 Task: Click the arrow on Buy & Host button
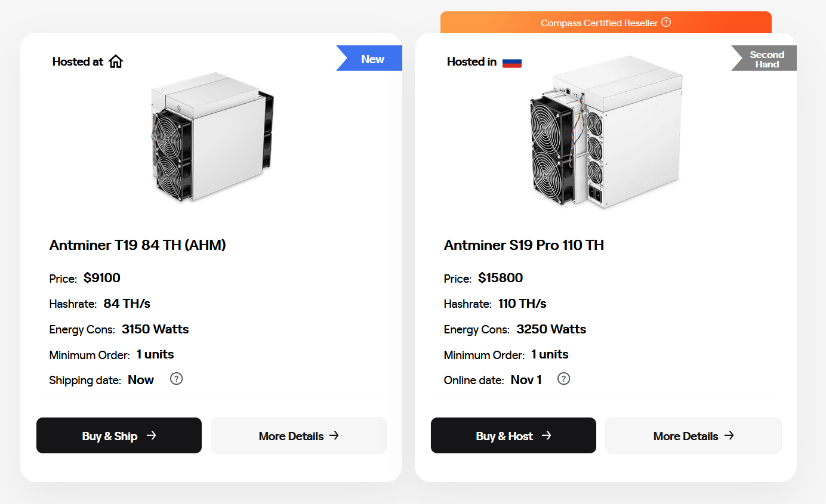pos(546,435)
